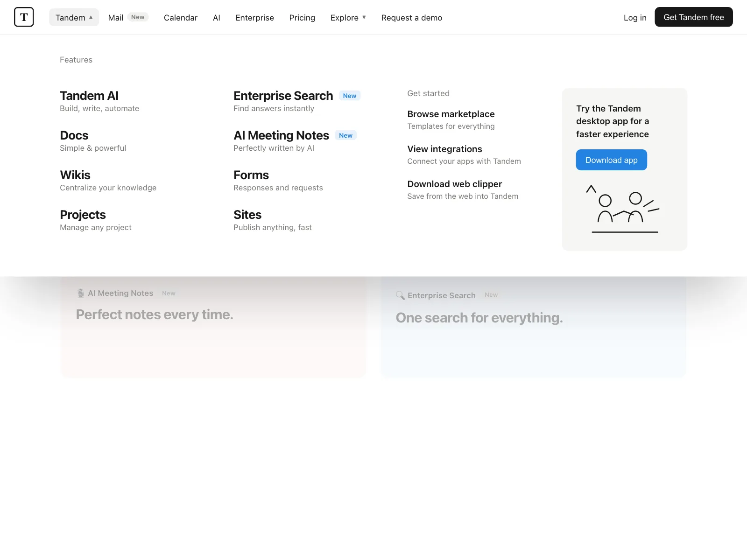Screen dimensions: 747x560
Task: Select AI Meeting Notes in the Features menu
Action: 295,141
